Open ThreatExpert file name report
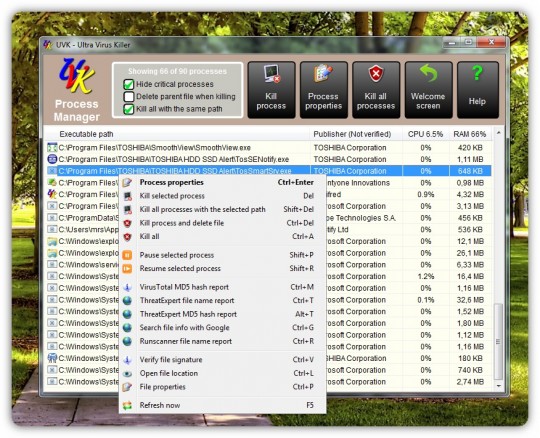 pos(222,301)
